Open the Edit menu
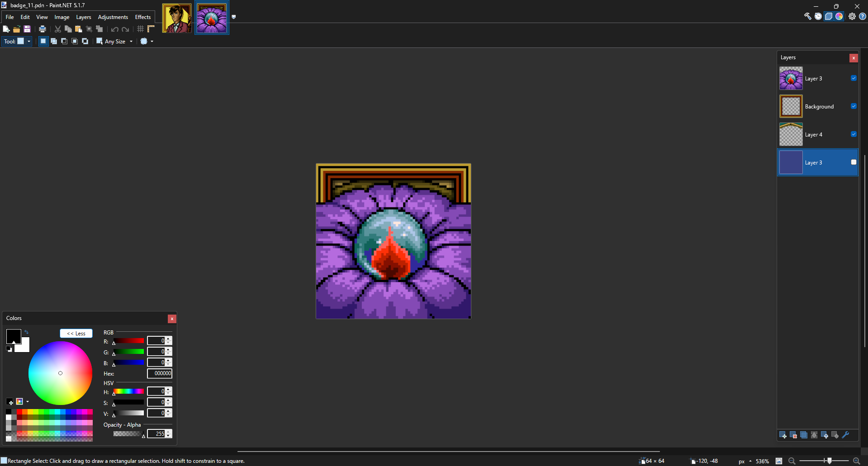 tap(25, 17)
